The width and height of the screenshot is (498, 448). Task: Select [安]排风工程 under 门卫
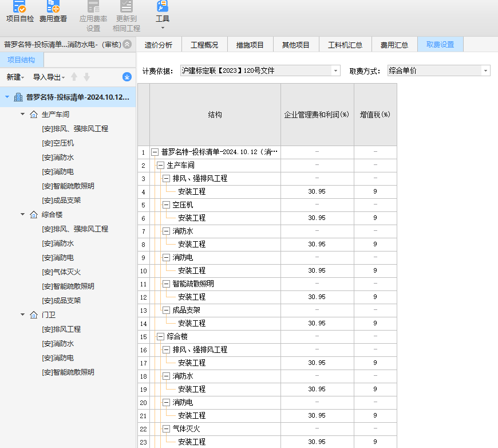(x=61, y=329)
